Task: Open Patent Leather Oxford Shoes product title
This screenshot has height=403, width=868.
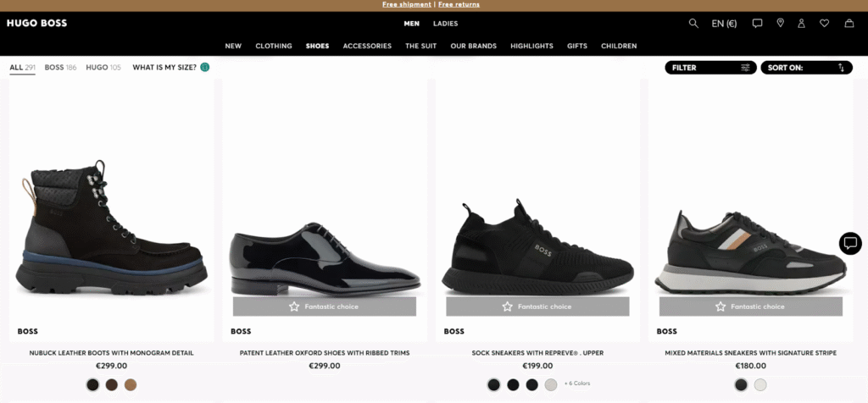Action: click(x=325, y=353)
